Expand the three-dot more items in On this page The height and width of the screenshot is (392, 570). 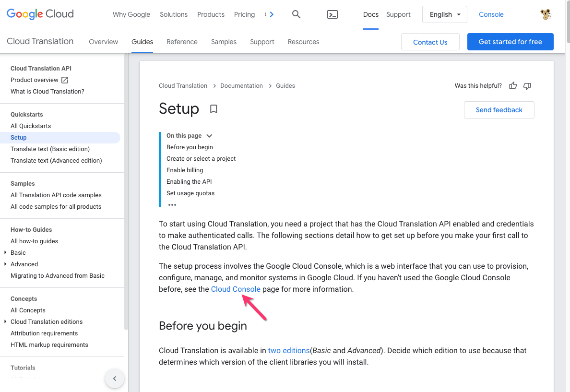[x=172, y=205]
